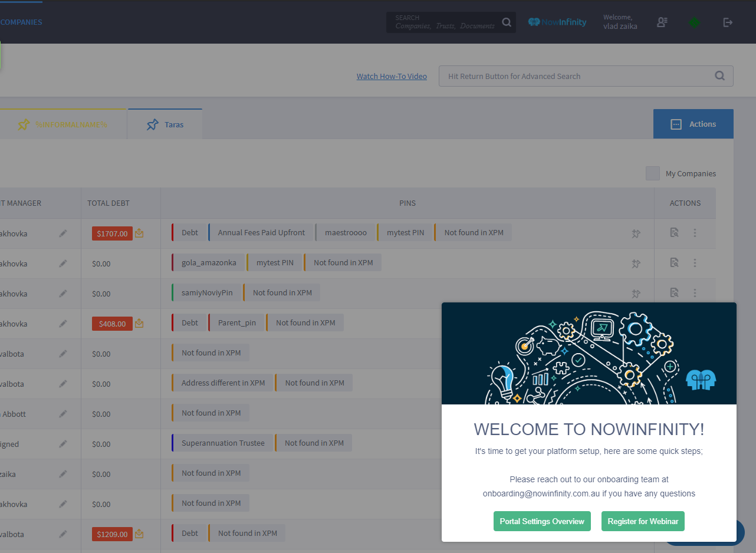This screenshot has height=553, width=756.
Task: Open the three-dot menu in the maestroooo row
Action: pyautogui.click(x=695, y=233)
